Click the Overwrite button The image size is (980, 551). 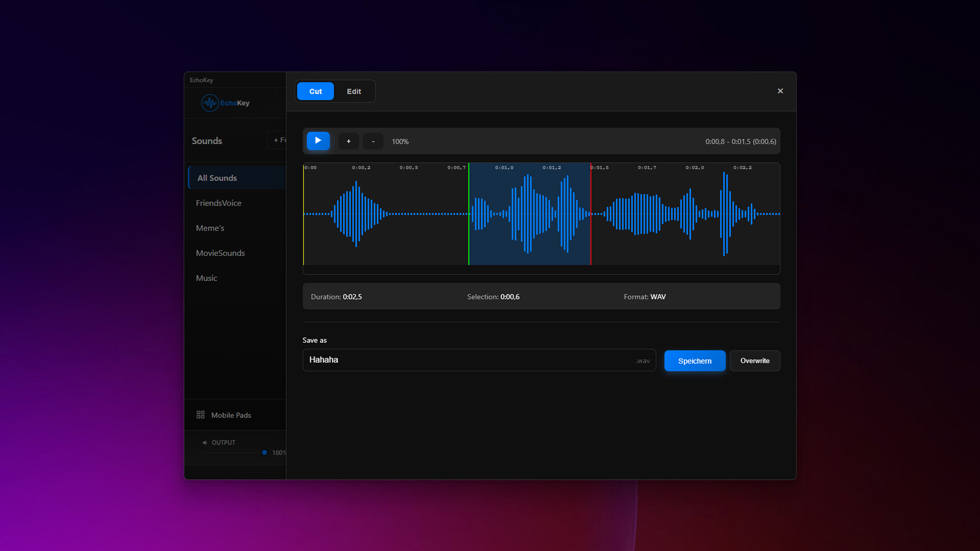pyautogui.click(x=754, y=361)
